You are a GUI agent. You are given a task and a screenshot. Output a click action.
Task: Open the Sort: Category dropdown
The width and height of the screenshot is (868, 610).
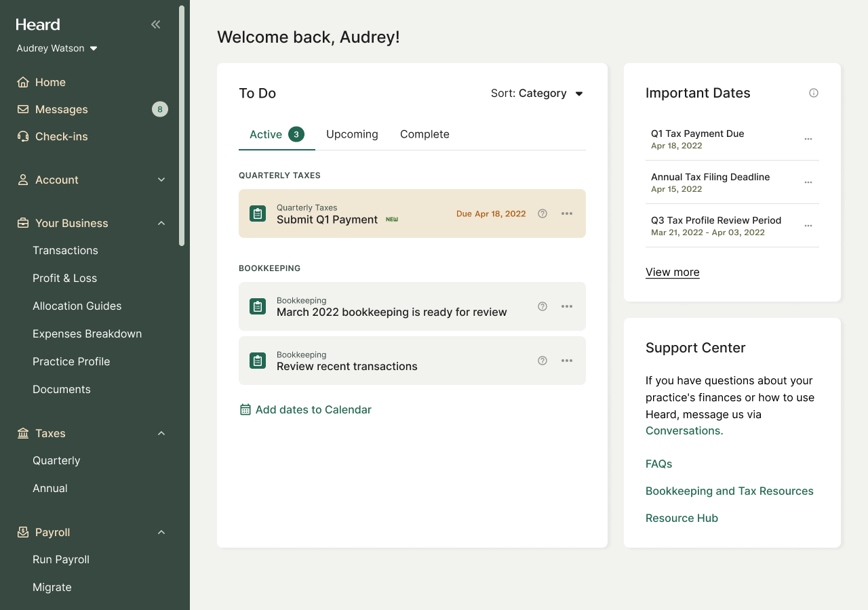(x=537, y=94)
